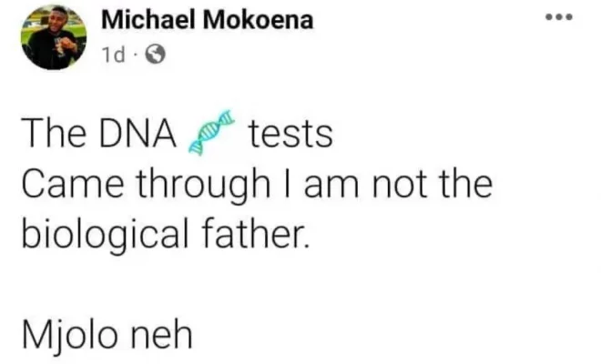Open Michael Mokoena's profile picture
The image size is (601, 364).
point(54,36)
